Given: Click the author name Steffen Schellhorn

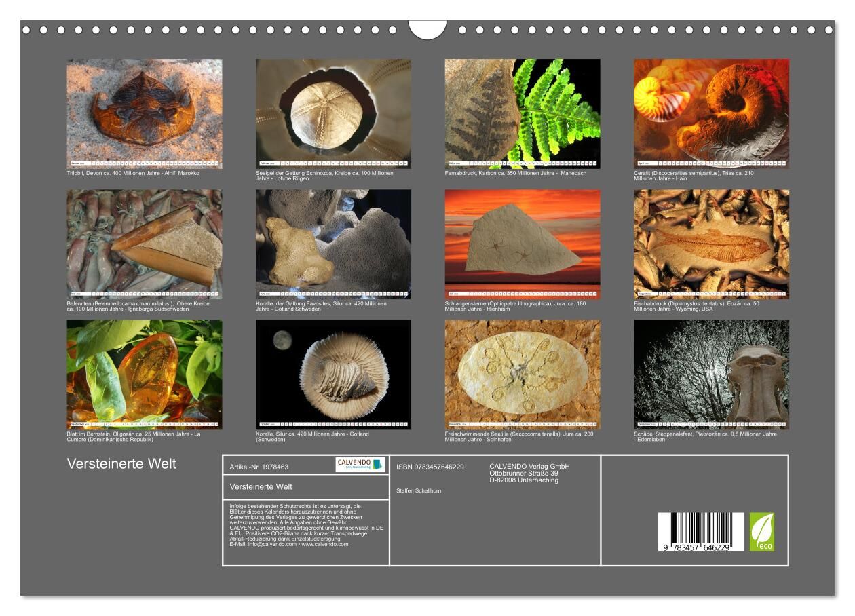Looking at the screenshot, I should (x=419, y=490).
